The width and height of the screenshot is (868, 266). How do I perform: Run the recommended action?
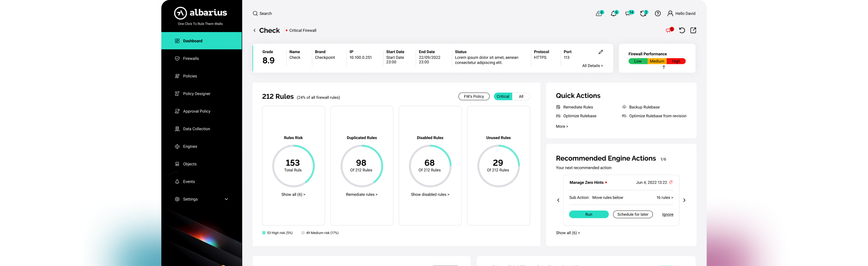[589, 214]
